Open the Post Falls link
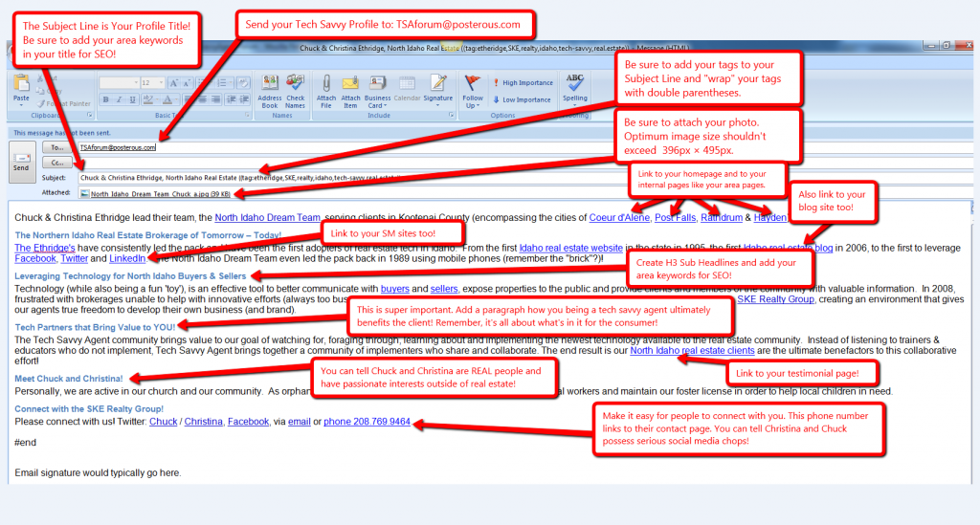Screen dimensions: 980x525 pos(675,217)
